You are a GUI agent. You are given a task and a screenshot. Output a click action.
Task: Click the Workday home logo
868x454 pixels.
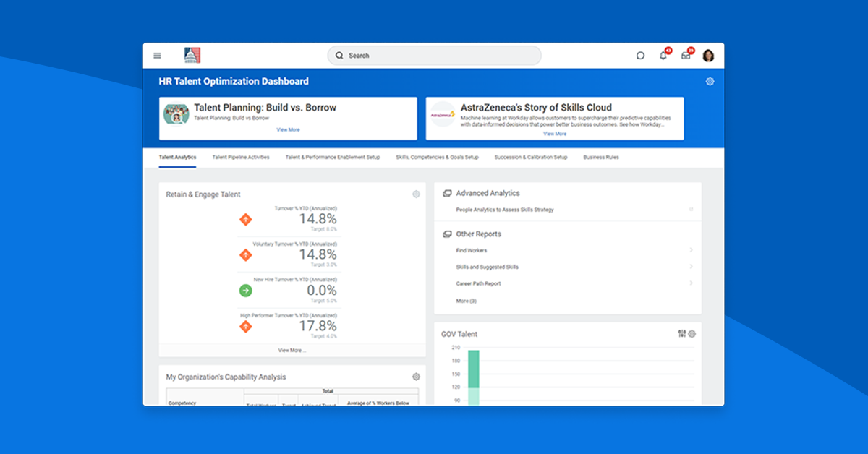(x=191, y=54)
